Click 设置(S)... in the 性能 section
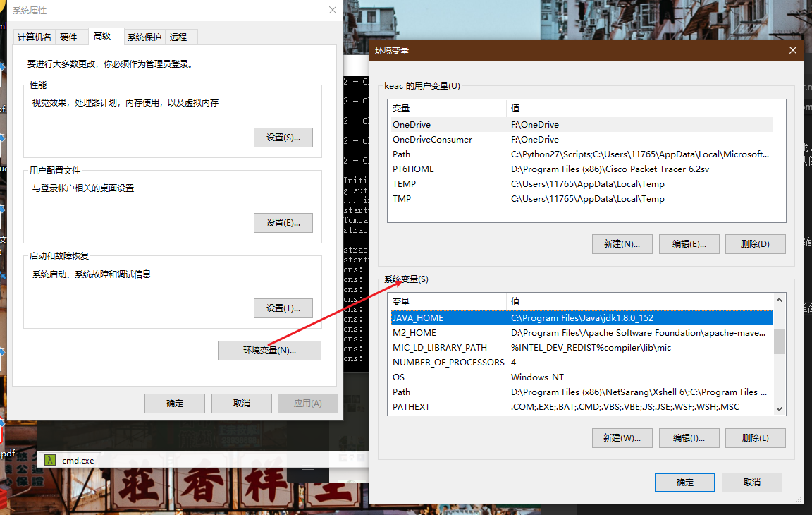The width and height of the screenshot is (812, 515). click(283, 138)
